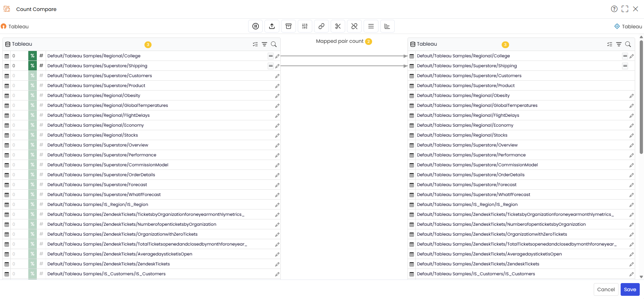Viewport: 644px width, 299px height.
Task: Click pencil edit icon for left Regional/College row
Action: coord(277,56)
